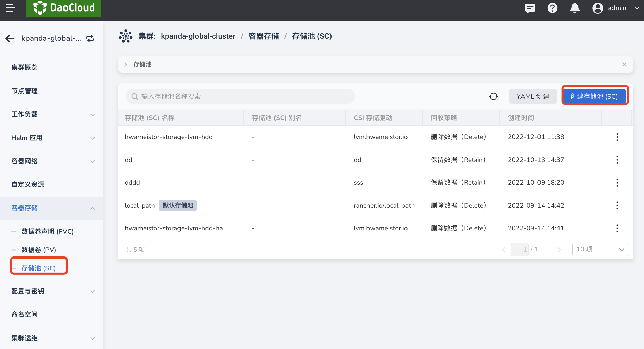
Task: Open 集群概览 in the sidebar
Action: click(x=24, y=67)
